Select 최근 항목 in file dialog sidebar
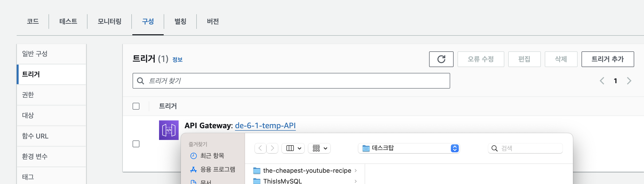Image resolution: width=644 pixels, height=184 pixels. (x=212, y=156)
